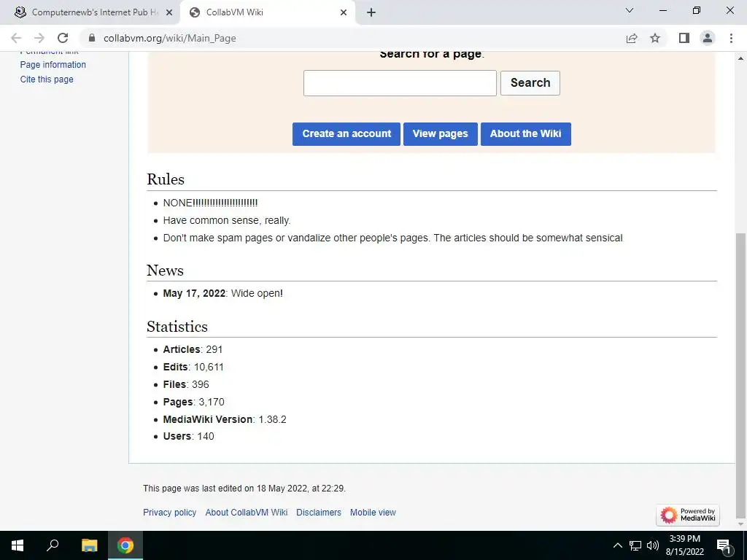The height and width of the screenshot is (560, 747).
Task: Open Page information sidebar link
Action: tap(53, 65)
